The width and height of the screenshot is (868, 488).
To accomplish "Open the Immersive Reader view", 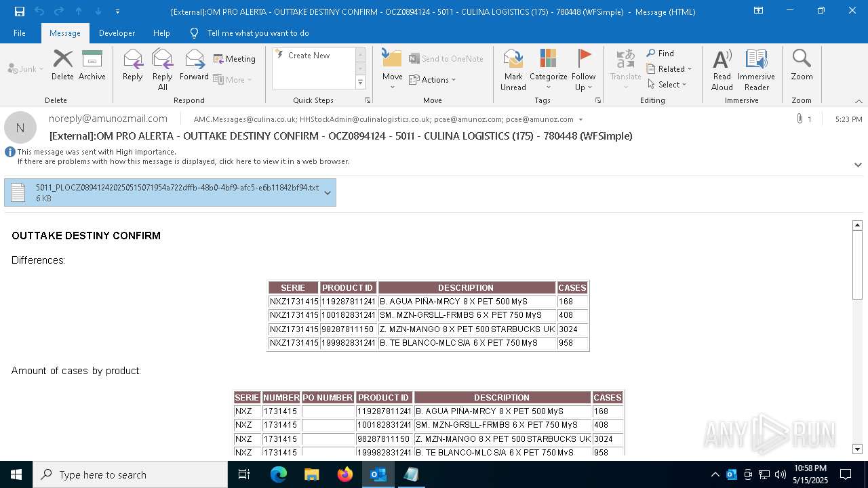I will click(x=756, y=70).
